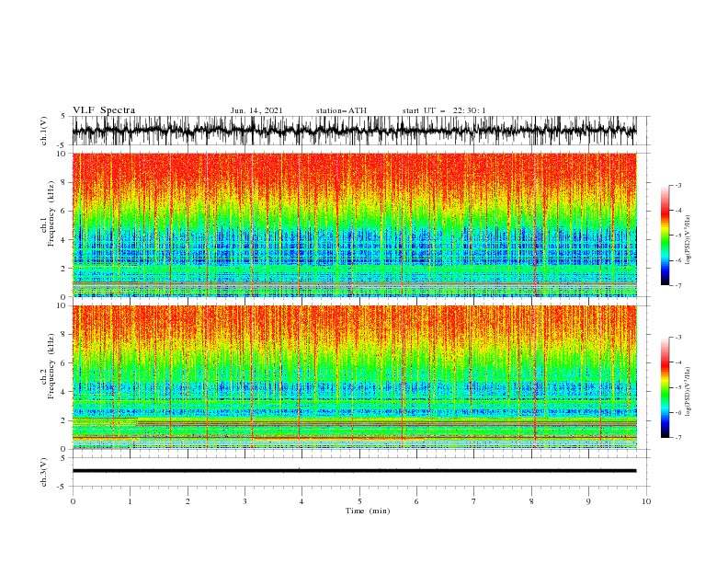
Task: Click the "VLF Spectra" plot title
Action: click(x=104, y=110)
